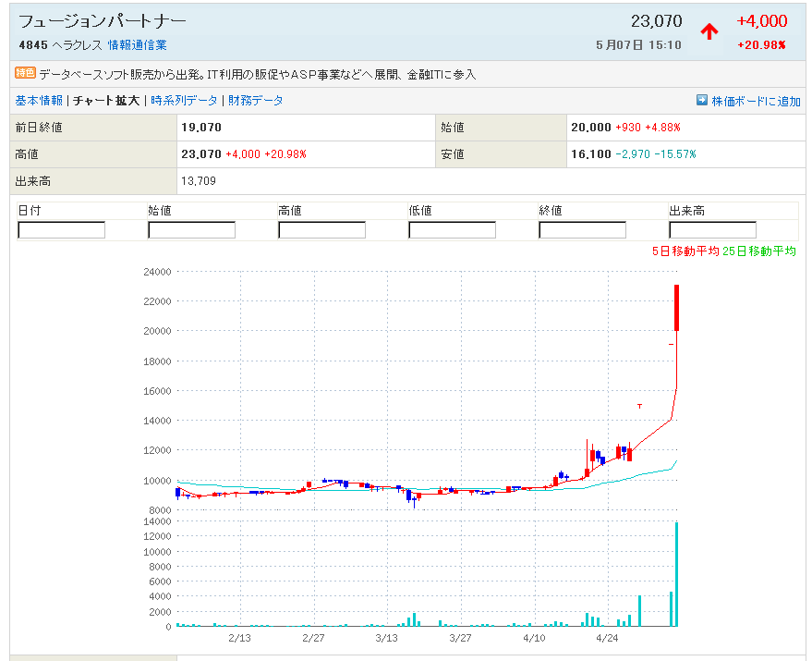The width and height of the screenshot is (812, 661).
Task: Focus the 日付 input field
Action: [62, 230]
